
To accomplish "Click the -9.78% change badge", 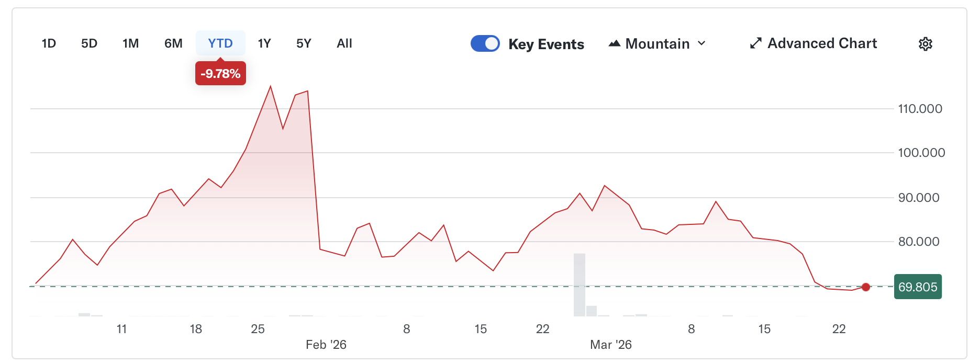I will point(220,74).
